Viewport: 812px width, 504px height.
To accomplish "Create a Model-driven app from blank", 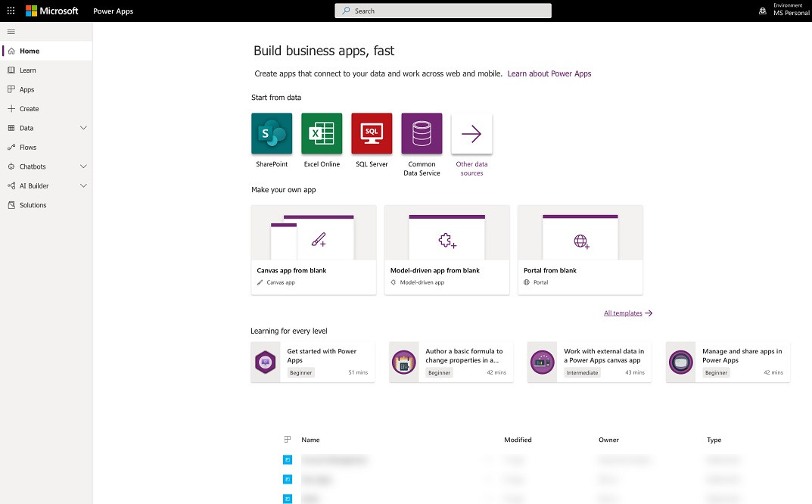I will click(x=447, y=250).
